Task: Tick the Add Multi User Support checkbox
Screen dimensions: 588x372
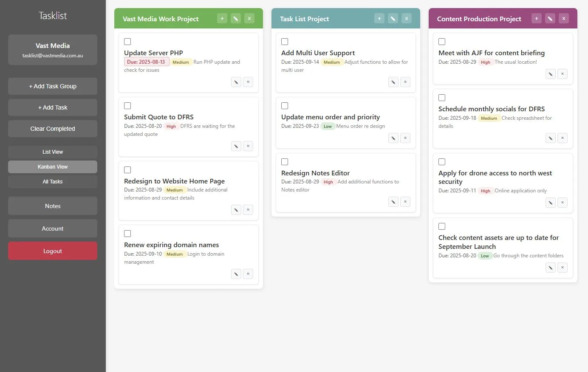Action: [x=285, y=42]
